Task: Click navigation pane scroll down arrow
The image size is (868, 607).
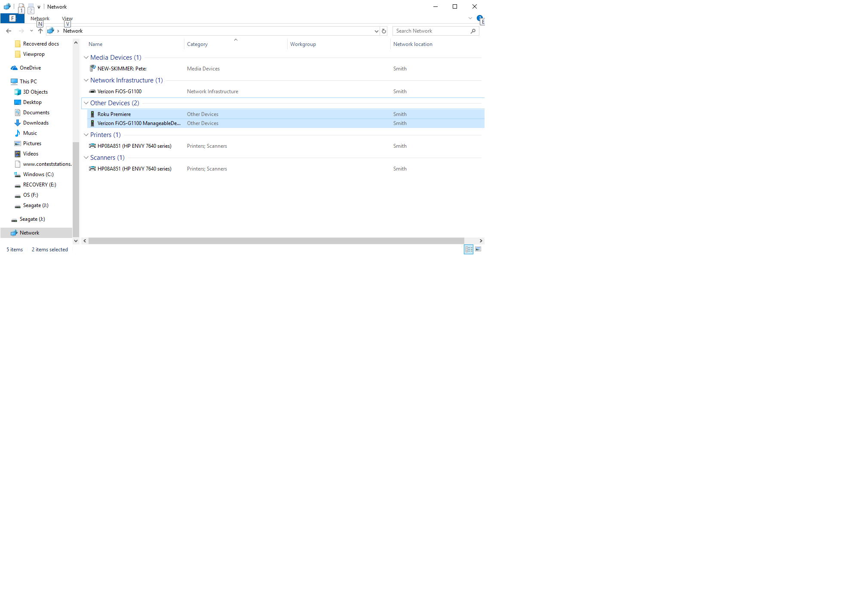Action: (76, 241)
